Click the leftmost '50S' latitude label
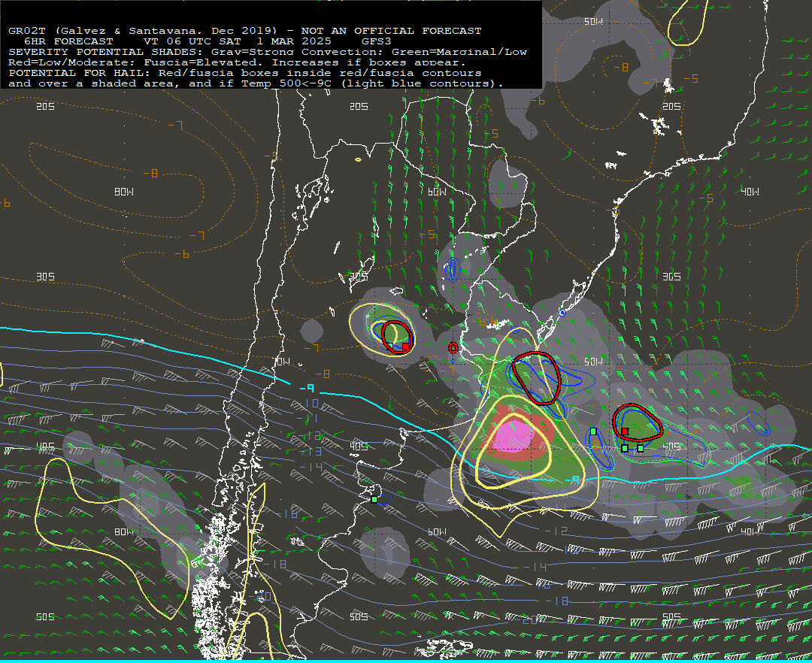 (46, 616)
